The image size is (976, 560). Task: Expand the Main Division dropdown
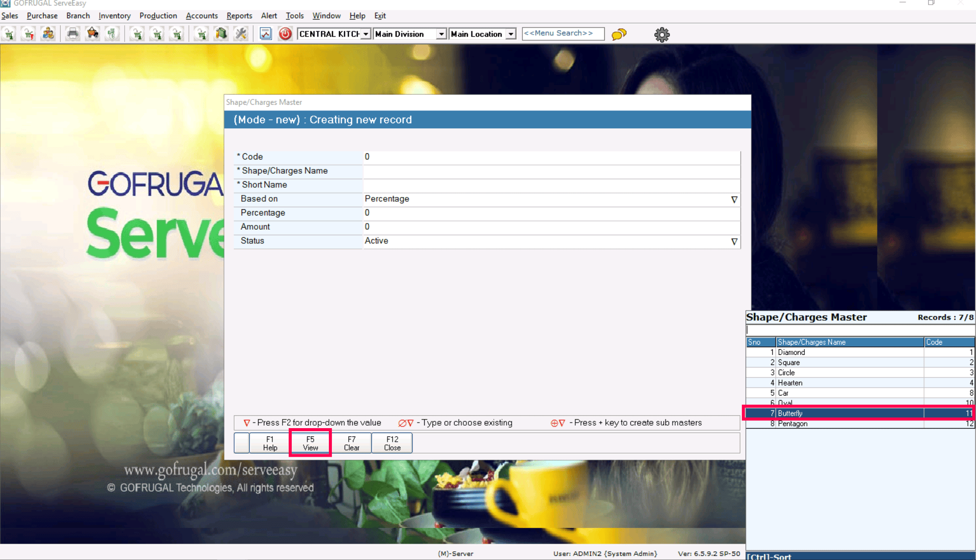tap(441, 34)
